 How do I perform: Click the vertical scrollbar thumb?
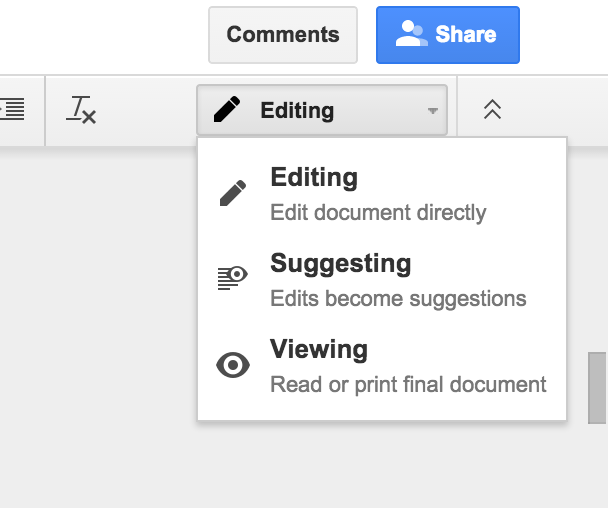coord(597,387)
